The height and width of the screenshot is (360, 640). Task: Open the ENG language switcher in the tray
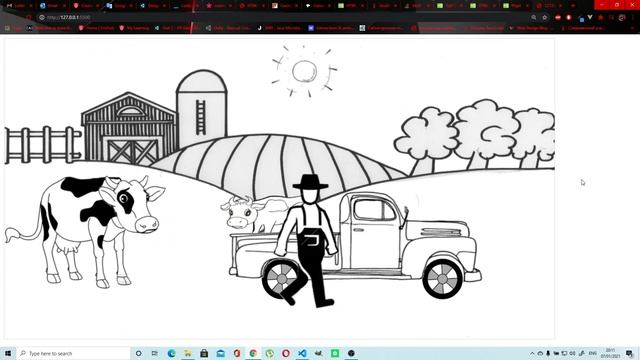point(593,353)
